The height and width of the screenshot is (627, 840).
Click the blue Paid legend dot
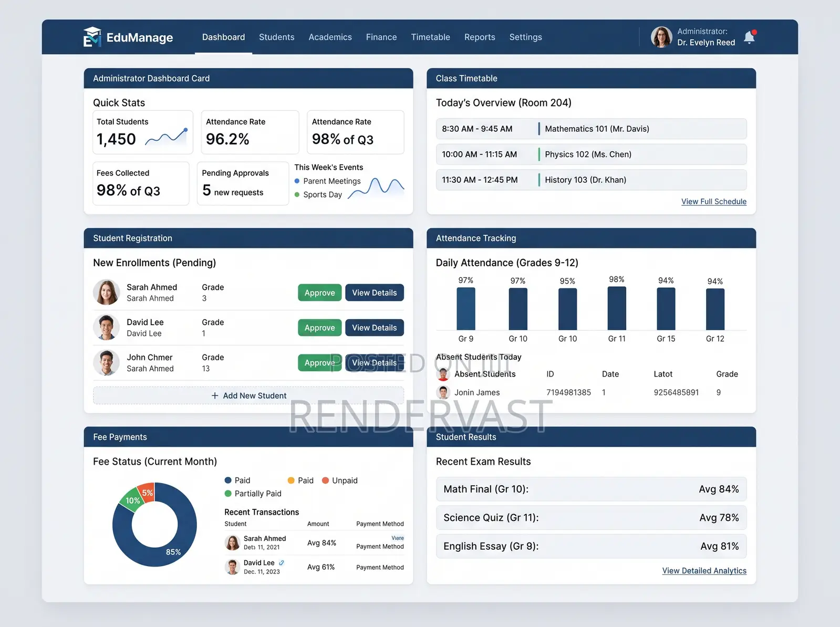point(228,480)
